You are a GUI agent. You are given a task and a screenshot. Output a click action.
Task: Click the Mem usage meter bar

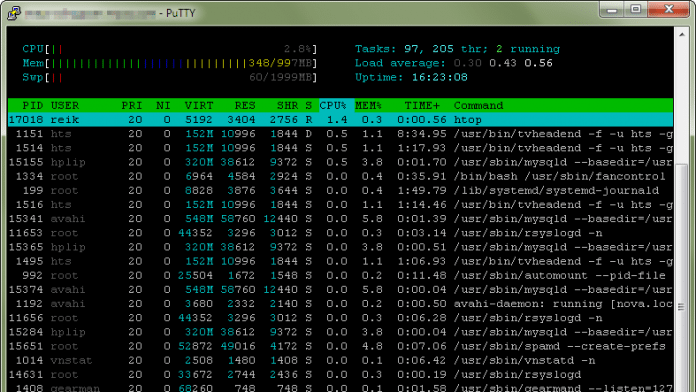(x=170, y=63)
